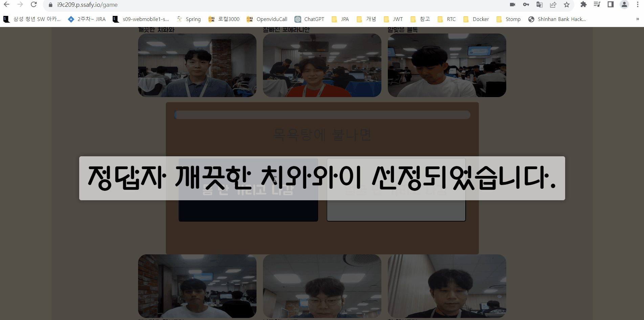The width and height of the screenshot is (644, 320).
Task: Expand hidden bookmarks with the overflow chevron
Action: click(x=638, y=19)
